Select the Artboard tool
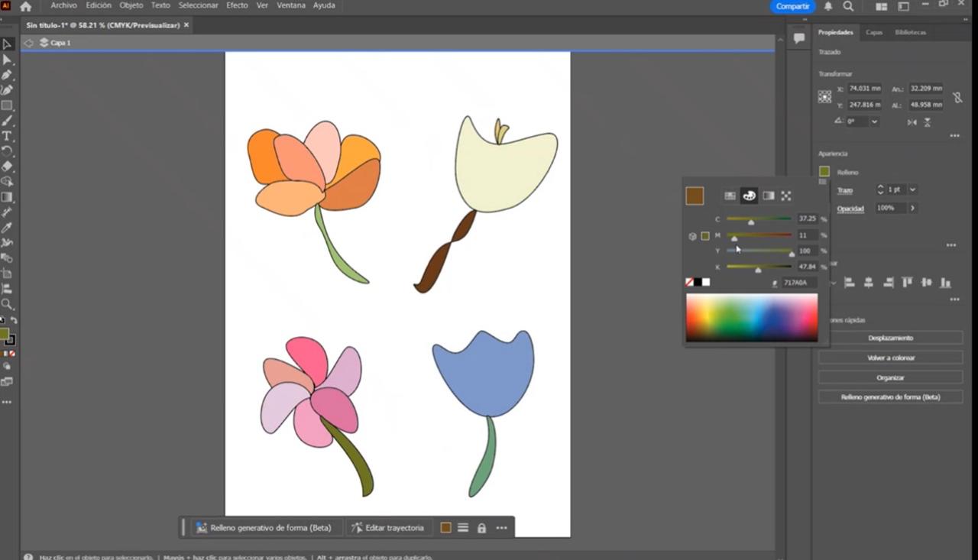This screenshot has width=978, height=560. (7, 274)
